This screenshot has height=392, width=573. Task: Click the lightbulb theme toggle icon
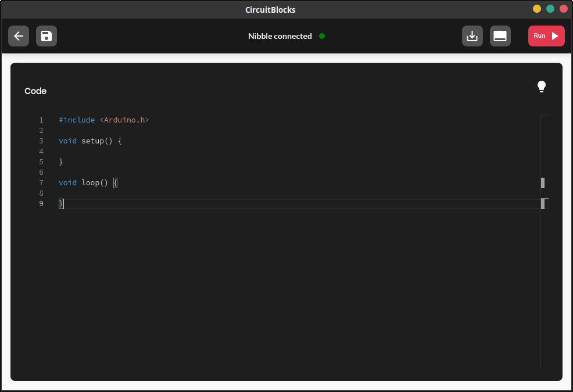542,87
